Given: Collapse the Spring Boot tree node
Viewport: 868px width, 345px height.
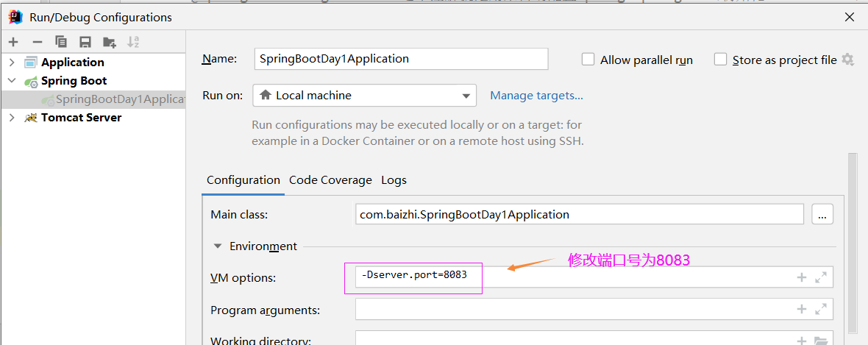Looking at the screenshot, I should pyautogui.click(x=13, y=81).
